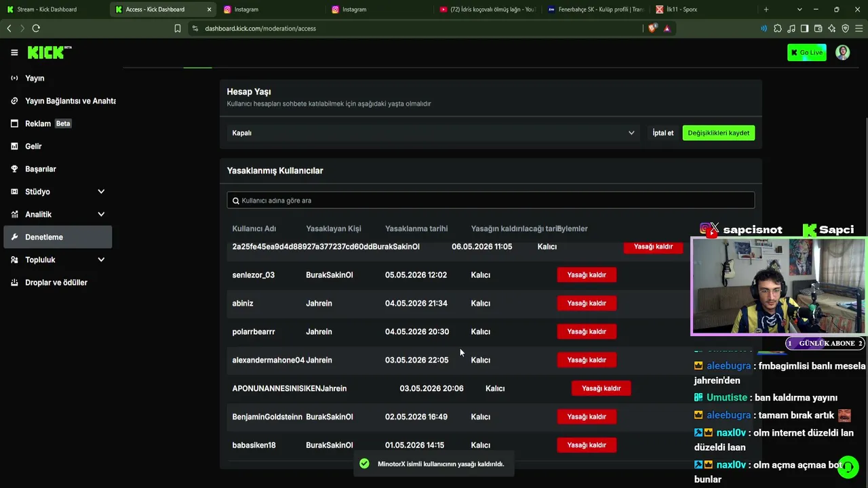Open the Kick sidebar hamburger menu
The image size is (868, 488).
[14, 52]
